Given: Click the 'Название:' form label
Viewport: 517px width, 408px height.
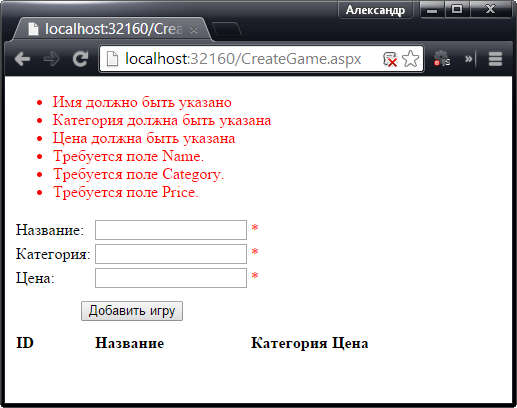Looking at the screenshot, I should [50, 230].
